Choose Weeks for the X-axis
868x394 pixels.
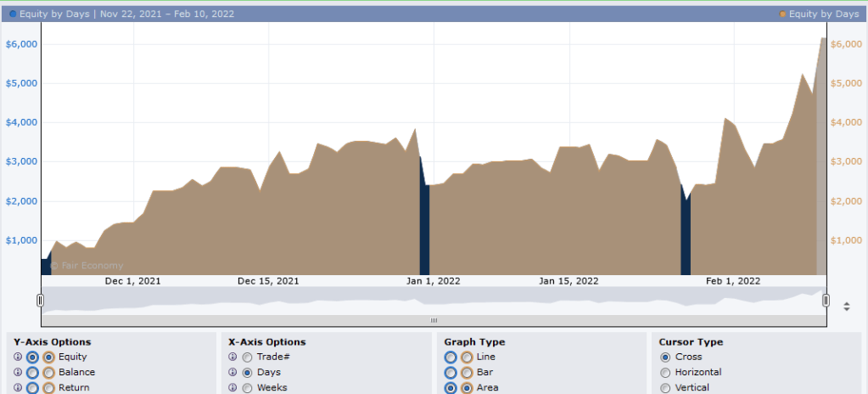[247, 388]
